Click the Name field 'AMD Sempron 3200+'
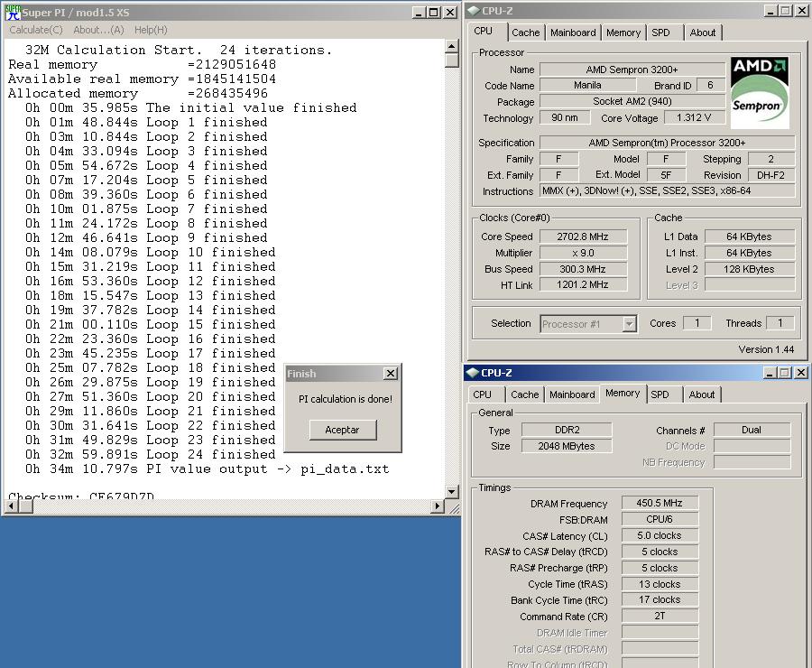812x668 pixels. pyautogui.click(x=632, y=70)
